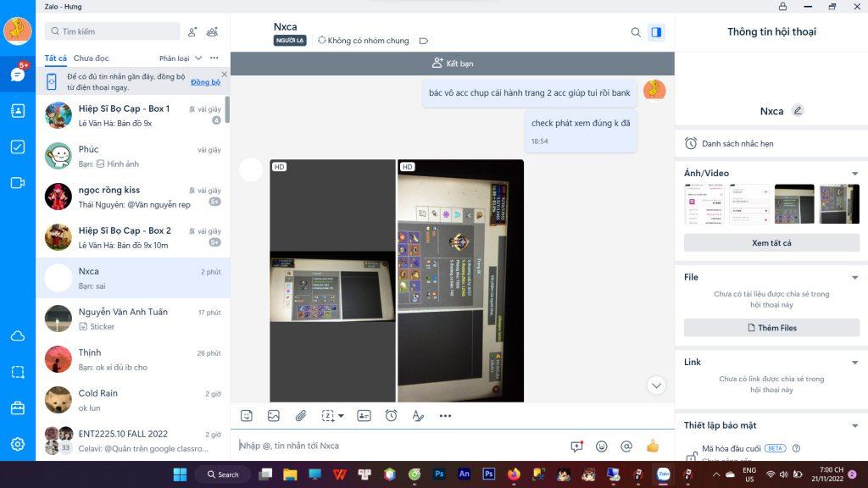Screen dimensions: 868x488
Task: Open the sticker picker in message toolbar
Action: [x=247, y=415]
